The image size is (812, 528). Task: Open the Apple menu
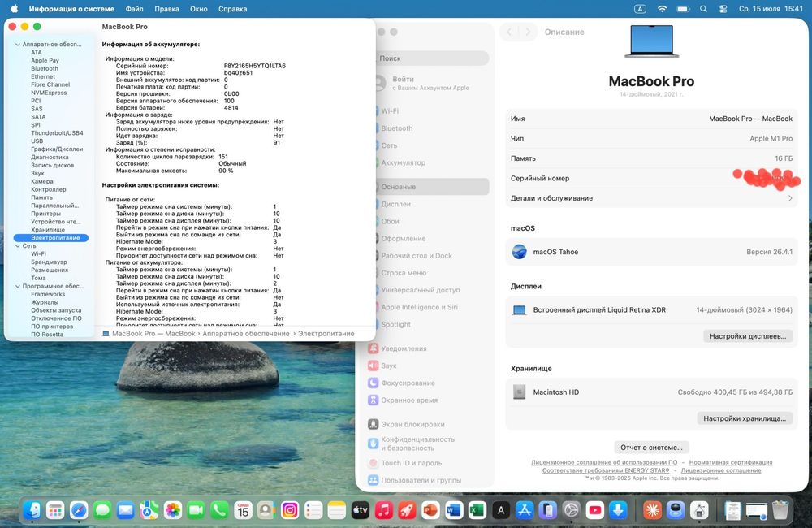click(14, 9)
